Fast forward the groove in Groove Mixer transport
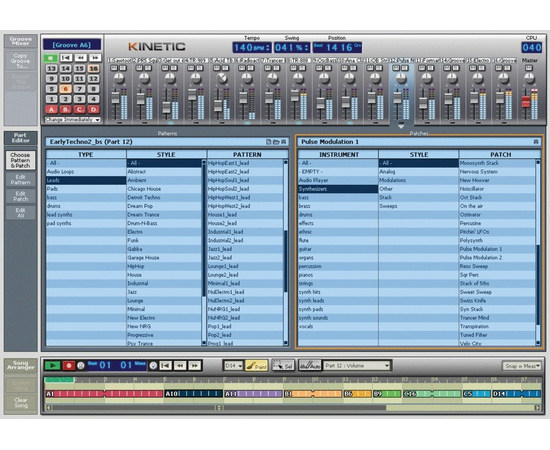This screenshot has height=450, width=550. [x=95, y=58]
